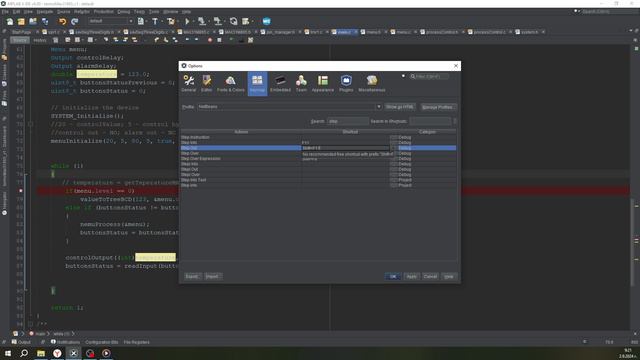Open the File Registers bottom tab

[136, 342]
